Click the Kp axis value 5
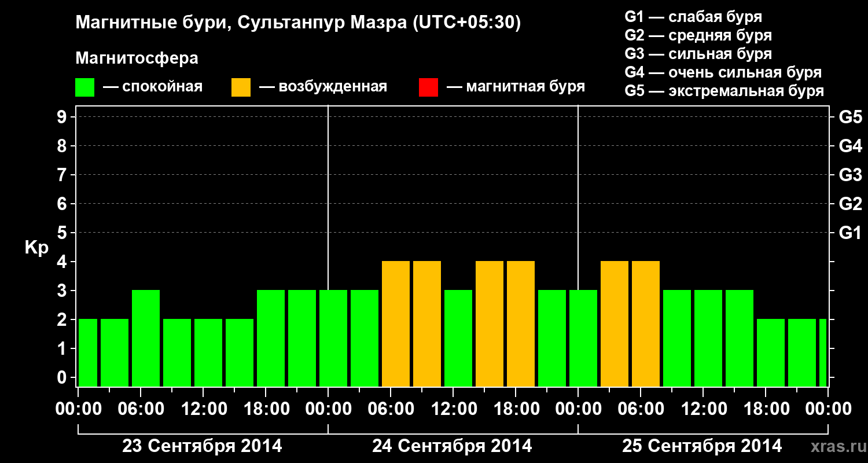The image size is (868, 463). (x=63, y=233)
